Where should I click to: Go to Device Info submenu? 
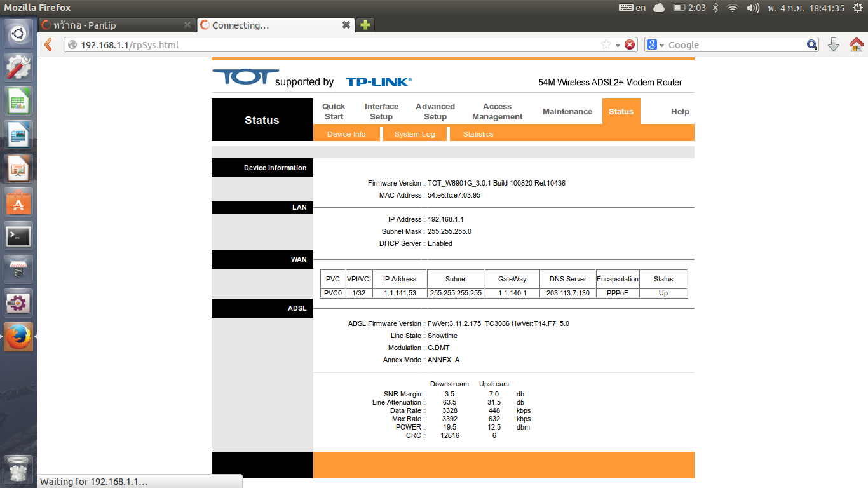click(x=346, y=134)
